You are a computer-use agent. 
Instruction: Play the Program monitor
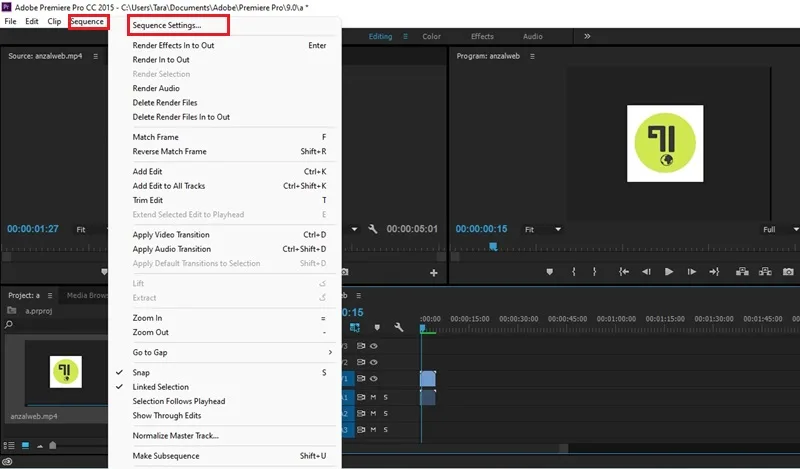coord(669,272)
